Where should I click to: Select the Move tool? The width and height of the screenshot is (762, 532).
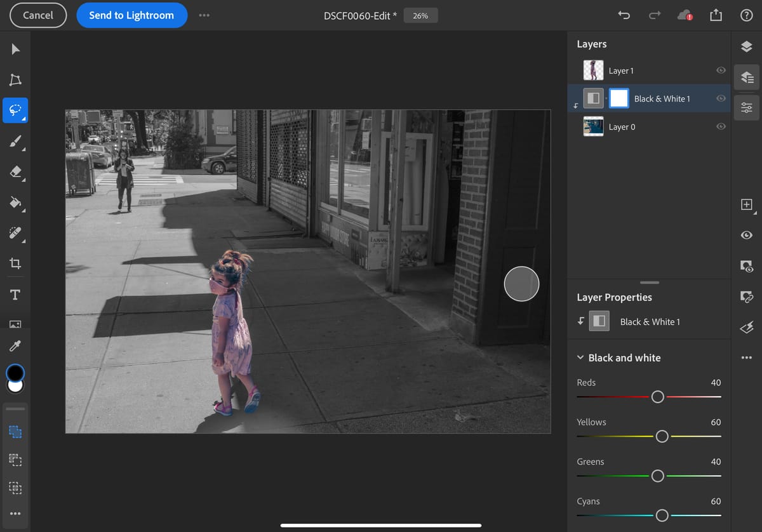pyautogui.click(x=15, y=48)
